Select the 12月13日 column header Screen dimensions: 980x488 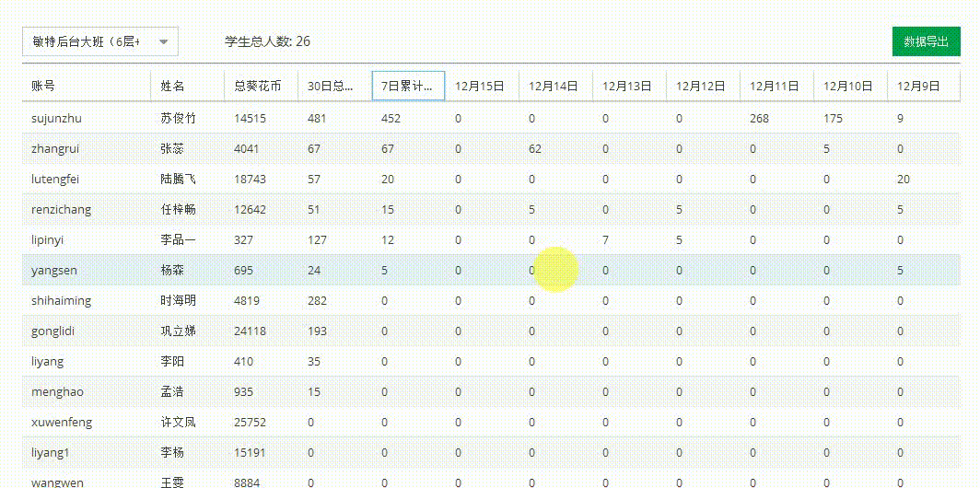click(627, 86)
